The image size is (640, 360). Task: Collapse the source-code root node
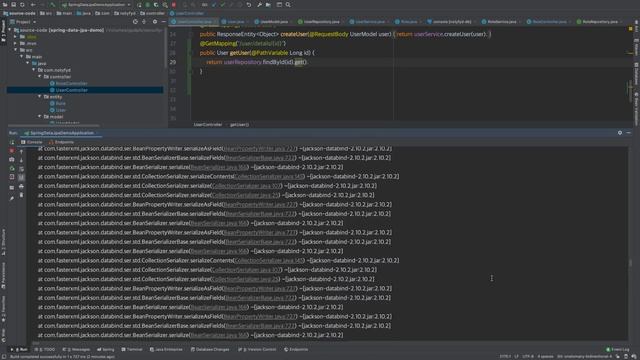(9, 30)
